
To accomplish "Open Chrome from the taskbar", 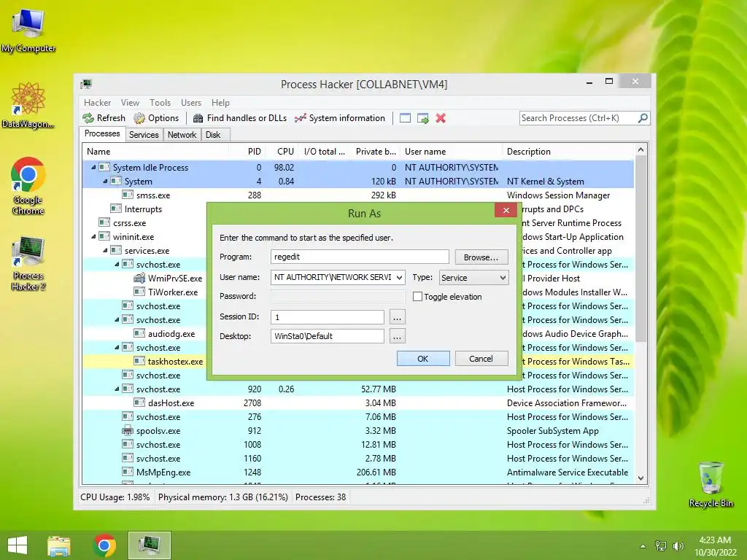I will 105,545.
